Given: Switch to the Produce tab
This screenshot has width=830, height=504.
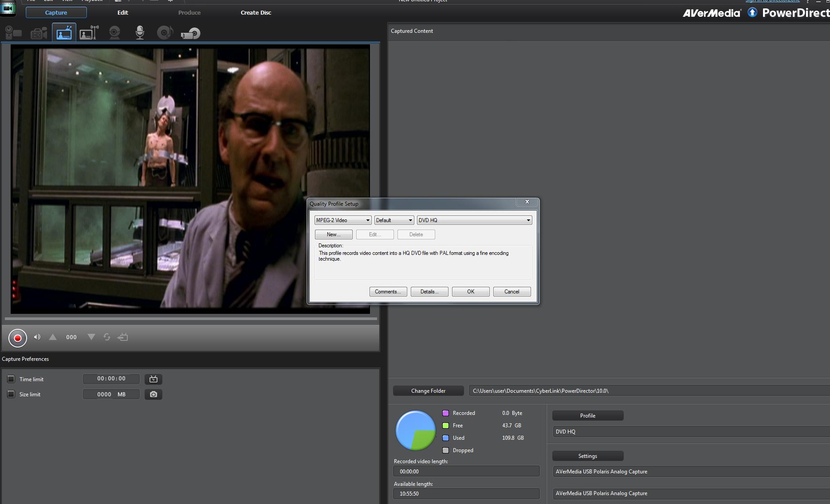Looking at the screenshot, I should [x=189, y=12].
